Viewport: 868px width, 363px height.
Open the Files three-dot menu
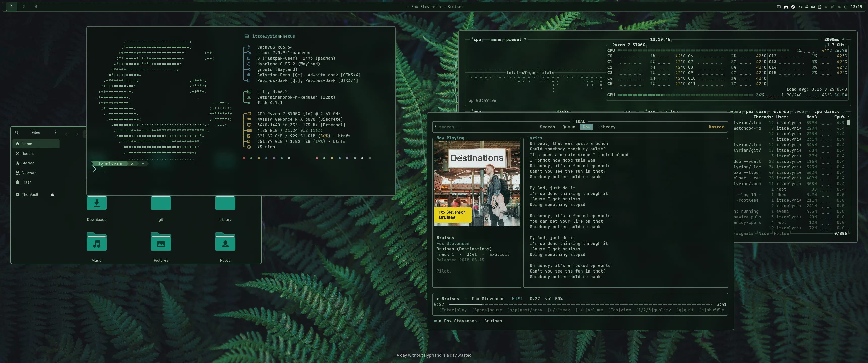(55, 132)
